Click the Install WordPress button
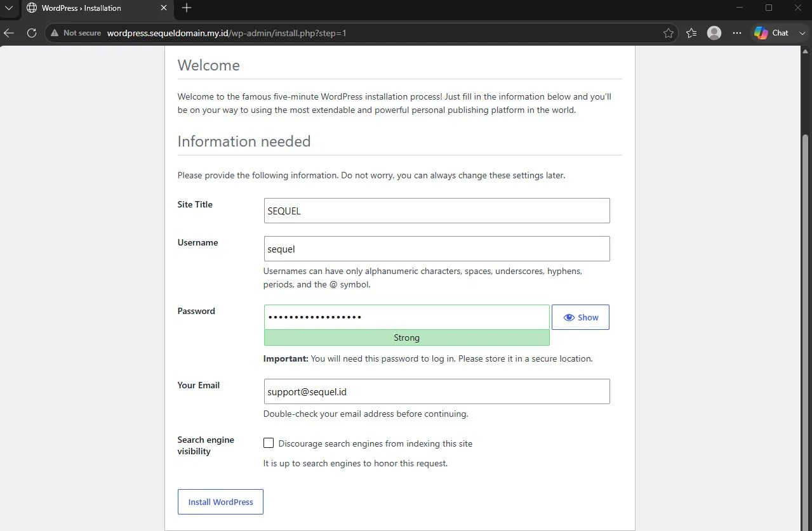The height and width of the screenshot is (531, 812). 220,502
